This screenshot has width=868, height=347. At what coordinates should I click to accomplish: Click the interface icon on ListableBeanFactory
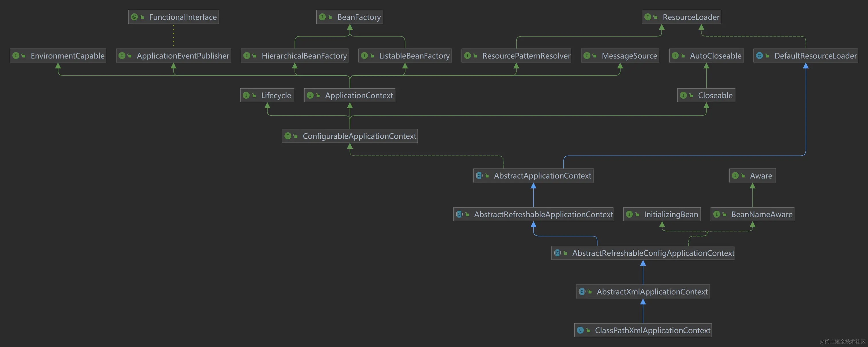coord(364,56)
